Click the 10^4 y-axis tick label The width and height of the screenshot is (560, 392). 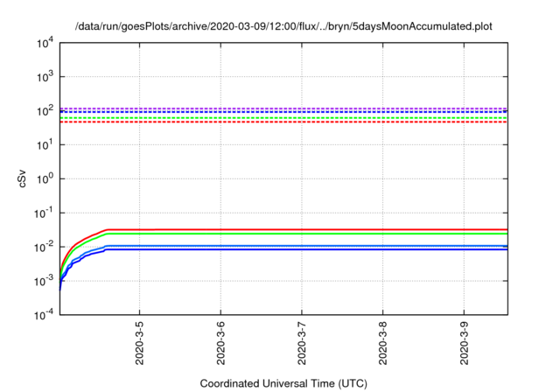pyautogui.click(x=45, y=43)
